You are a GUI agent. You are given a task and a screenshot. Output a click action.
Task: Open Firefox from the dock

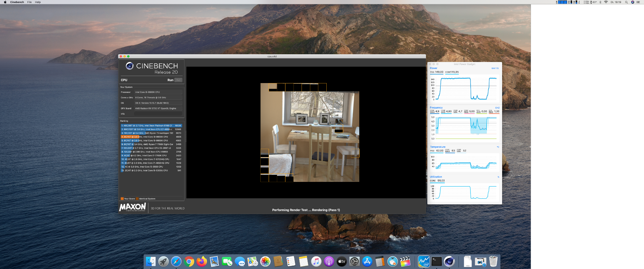[202, 261]
